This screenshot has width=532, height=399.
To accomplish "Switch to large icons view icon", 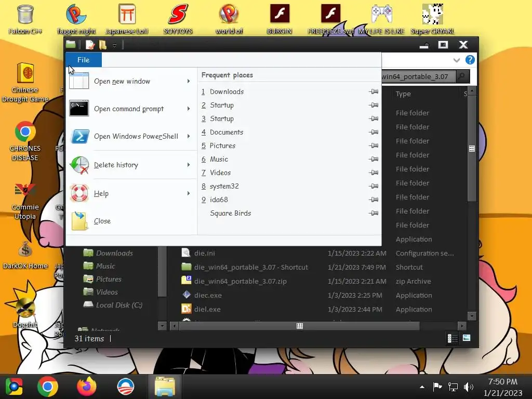I will [467, 338].
